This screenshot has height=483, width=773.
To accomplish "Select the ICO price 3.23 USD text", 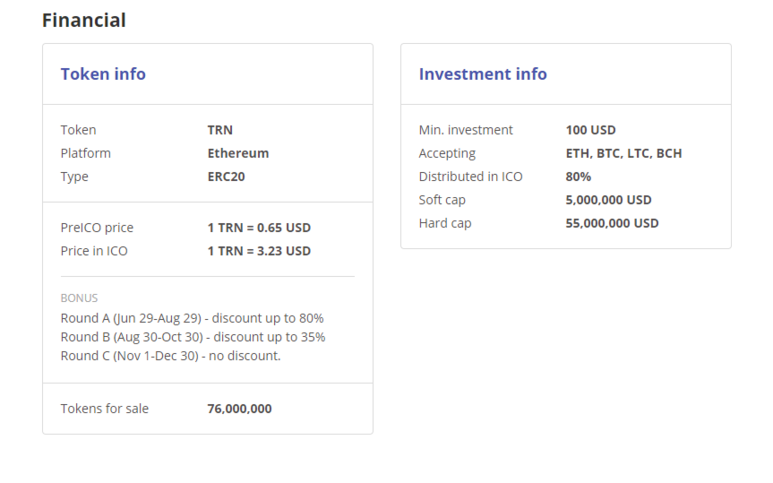I will click(x=259, y=251).
